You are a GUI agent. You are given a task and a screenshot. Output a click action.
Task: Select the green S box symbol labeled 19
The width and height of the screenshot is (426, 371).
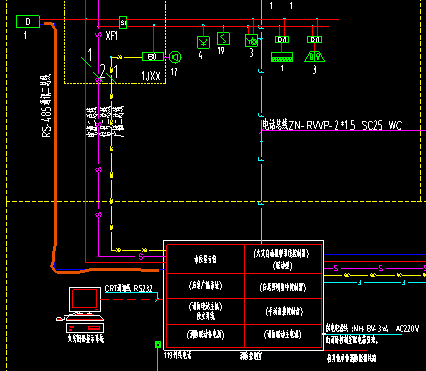(223, 38)
